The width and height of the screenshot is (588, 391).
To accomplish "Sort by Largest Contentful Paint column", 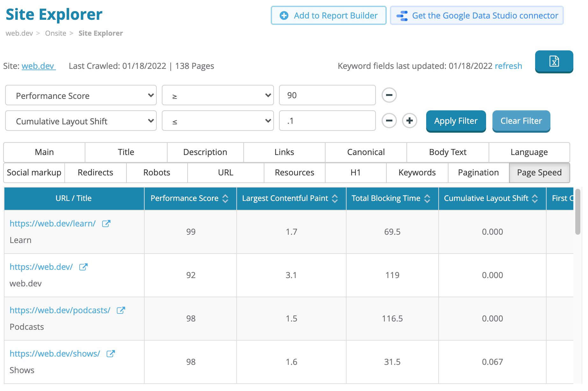I will click(335, 198).
